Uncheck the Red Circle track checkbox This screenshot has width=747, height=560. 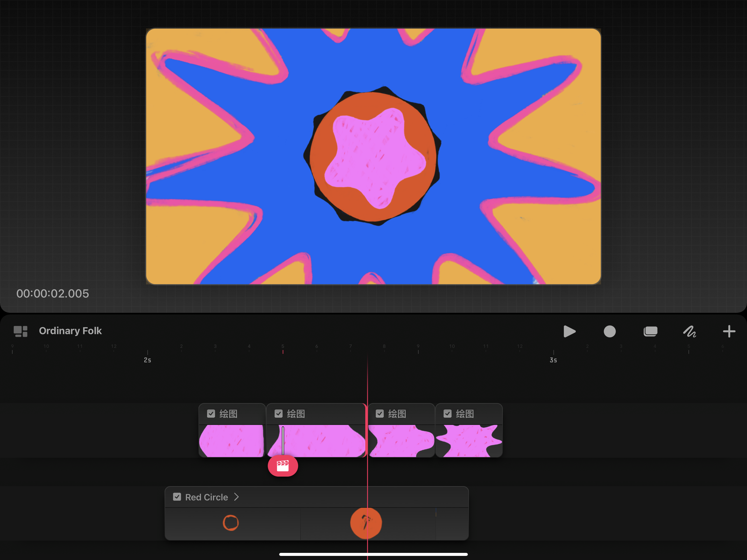(x=177, y=497)
